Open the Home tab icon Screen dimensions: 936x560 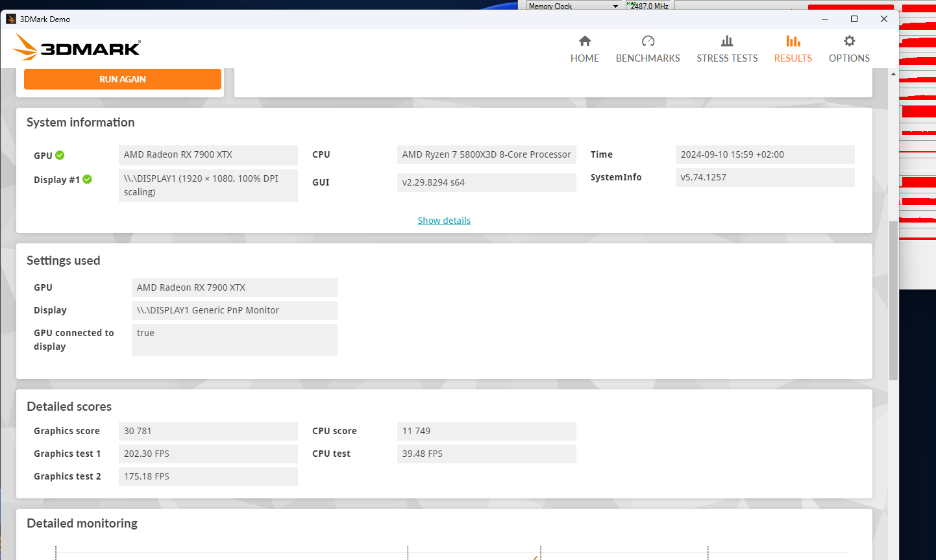(x=585, y=41)
